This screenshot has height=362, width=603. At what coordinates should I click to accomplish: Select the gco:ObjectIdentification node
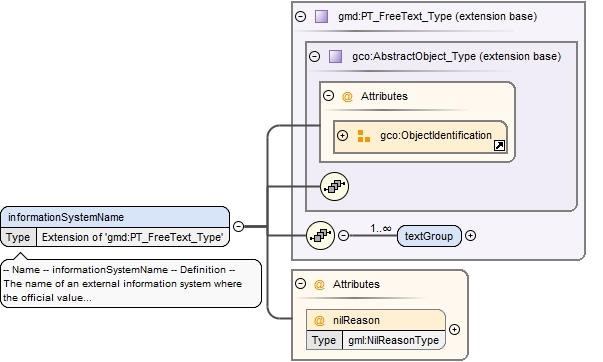(420, 137)
